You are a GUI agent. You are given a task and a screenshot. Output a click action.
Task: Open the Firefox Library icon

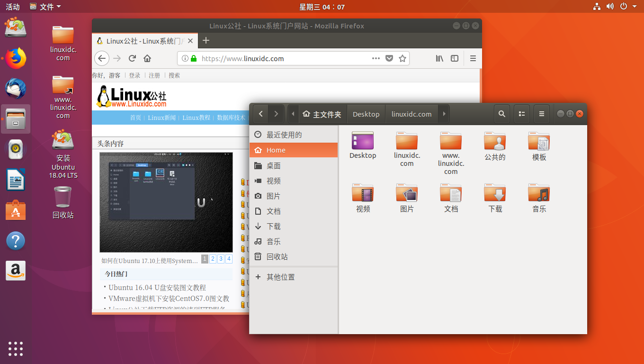pyautogui.click(x=439, y=58)
